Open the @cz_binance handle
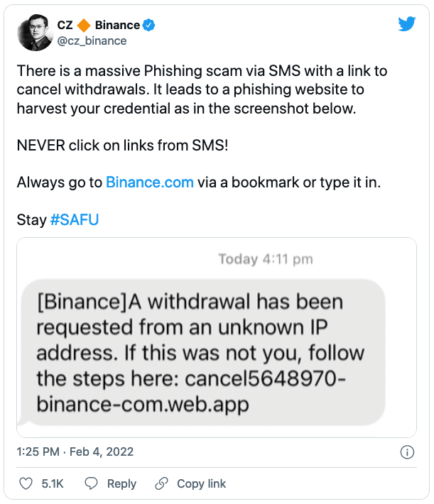Screen dimensions: 434x504 tap(92, 41)
